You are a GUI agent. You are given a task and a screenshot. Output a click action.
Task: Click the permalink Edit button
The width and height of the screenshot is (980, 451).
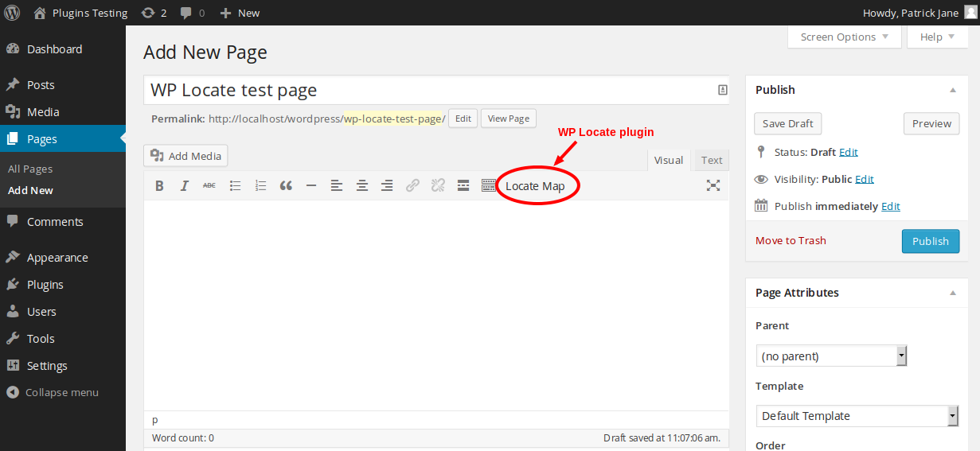[x=463, y=119]
